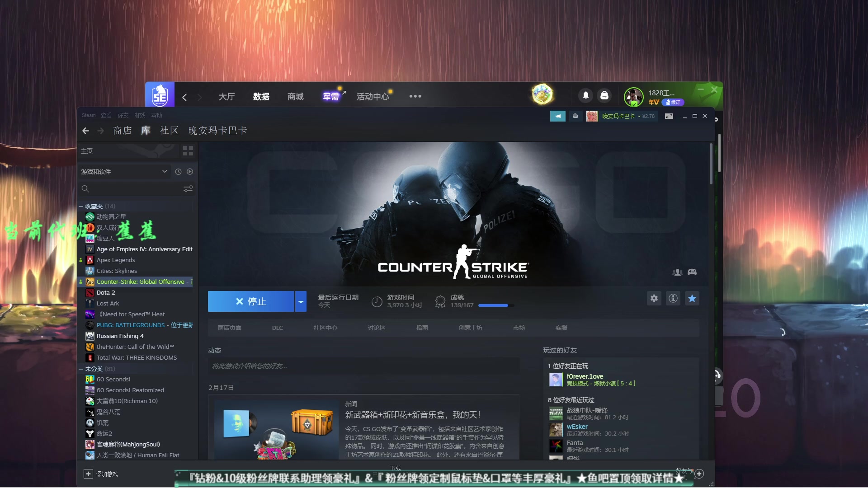The image size is (868, 488).
Task: Open the 5E three-dots more menu
Action: 415,96
